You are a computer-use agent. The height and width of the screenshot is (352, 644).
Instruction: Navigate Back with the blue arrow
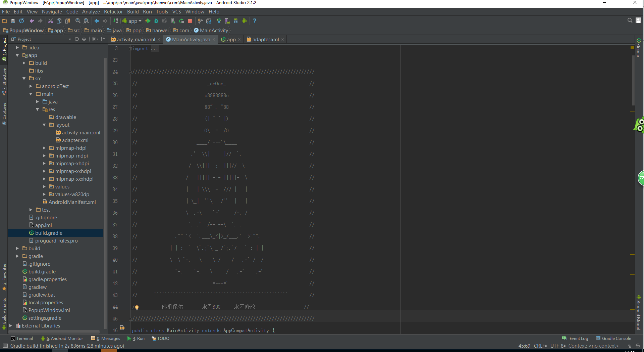97,21
